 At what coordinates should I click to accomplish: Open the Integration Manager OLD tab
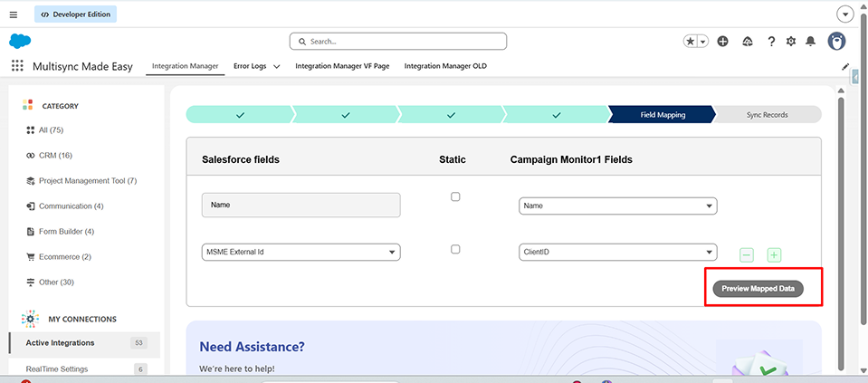[x=445, y=66]
